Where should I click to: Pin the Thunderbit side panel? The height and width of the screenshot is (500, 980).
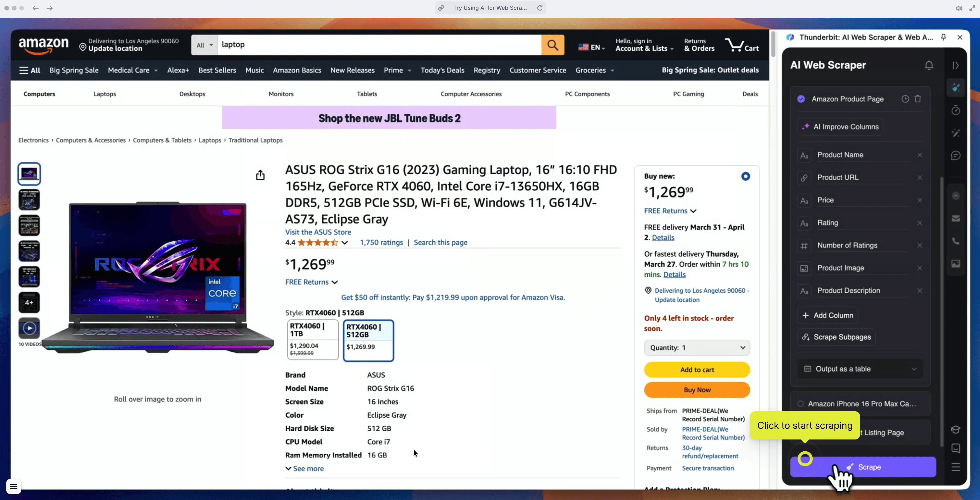[x=943, y=37]
